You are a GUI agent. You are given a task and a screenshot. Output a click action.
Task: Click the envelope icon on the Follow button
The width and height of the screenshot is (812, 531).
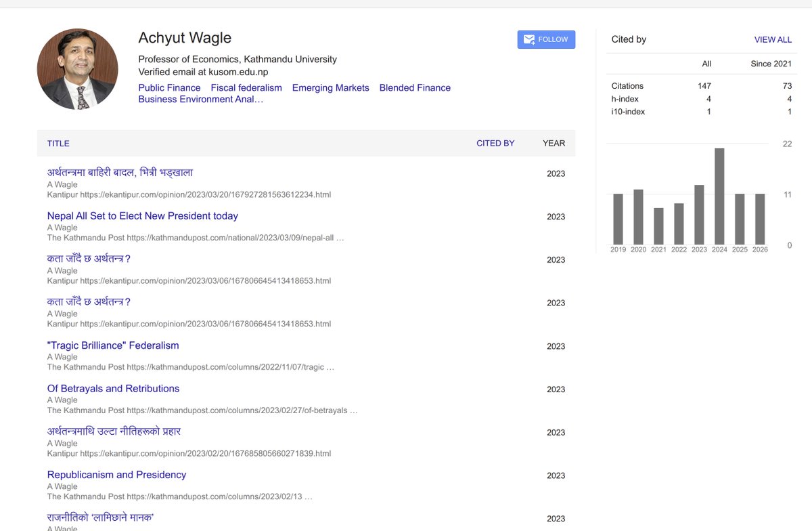529,39
